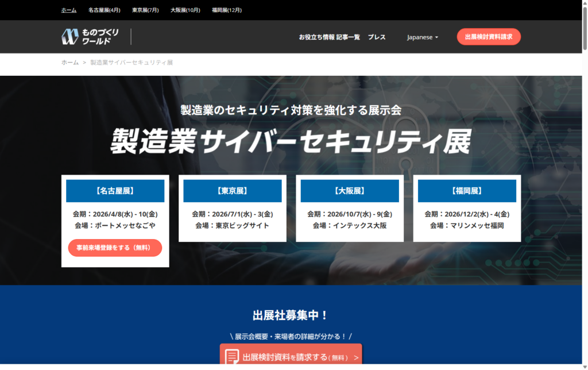Image resolution: width=588 pixels, height=370 pixels.
Task: Click document icon on the 出展検討資料 button
Action: pyautogui.click(x=232, y=357)
